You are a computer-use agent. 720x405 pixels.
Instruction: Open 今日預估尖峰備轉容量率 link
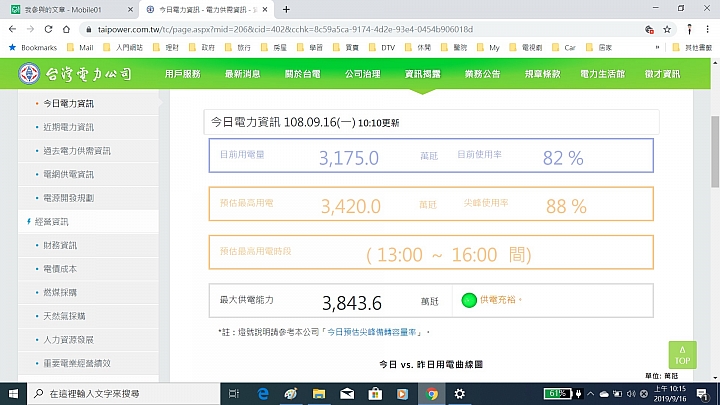point(371,332)
